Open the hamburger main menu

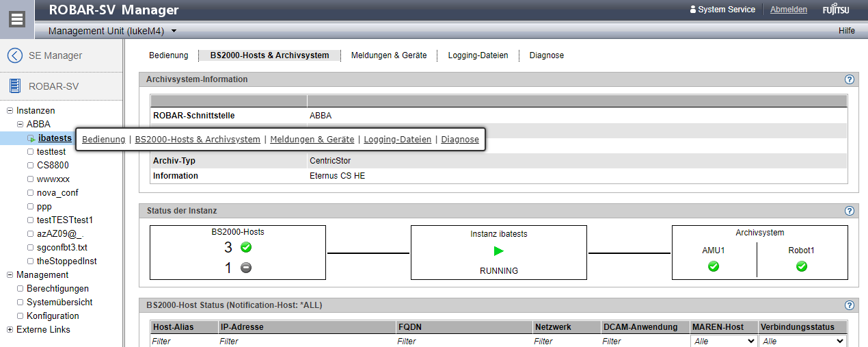click(17, 18)
